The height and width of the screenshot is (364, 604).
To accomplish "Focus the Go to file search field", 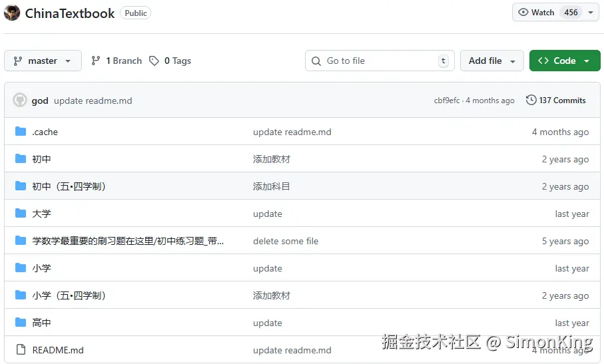I will (380, 61).
